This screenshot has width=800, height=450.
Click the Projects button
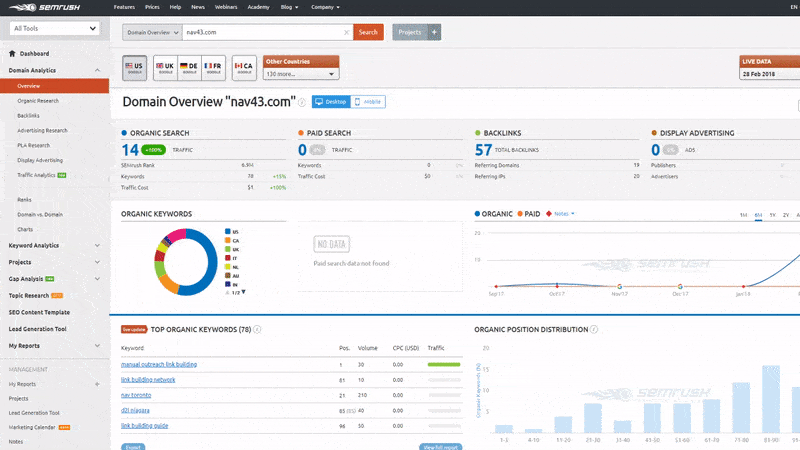(x=410, y=32)
